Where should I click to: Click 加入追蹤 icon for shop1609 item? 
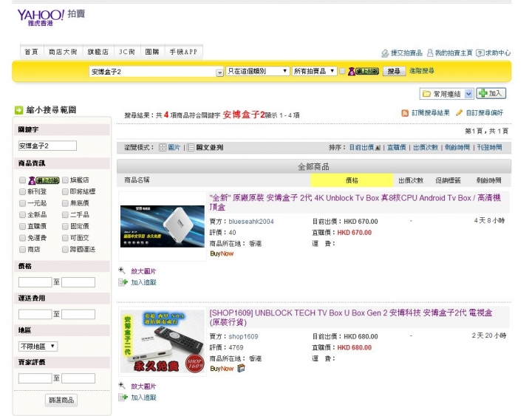(x=123, y=397)
